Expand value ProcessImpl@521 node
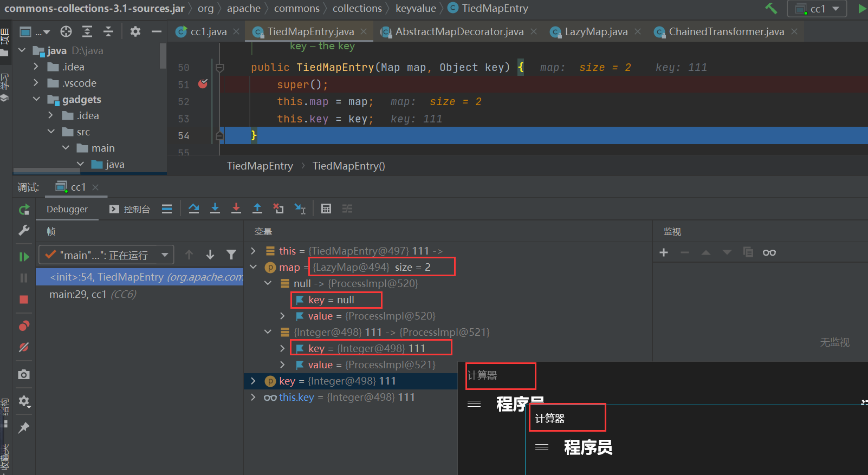 282,365
